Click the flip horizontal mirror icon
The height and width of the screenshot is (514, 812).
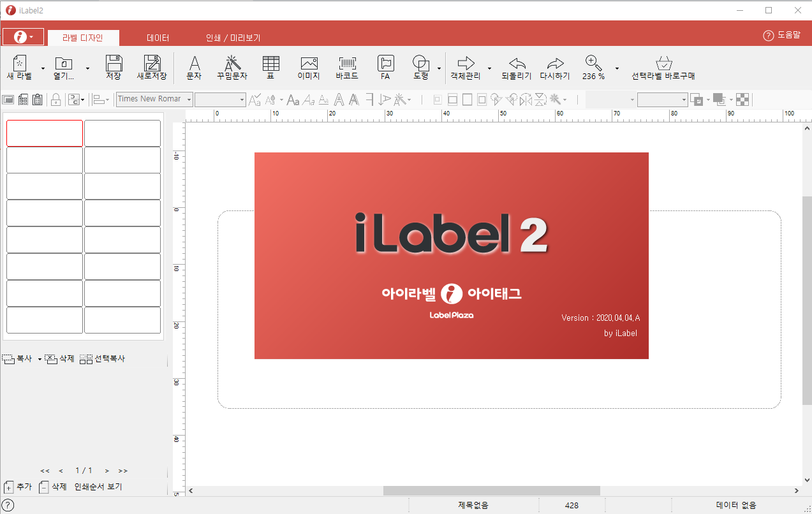click(x=526, y=99)
